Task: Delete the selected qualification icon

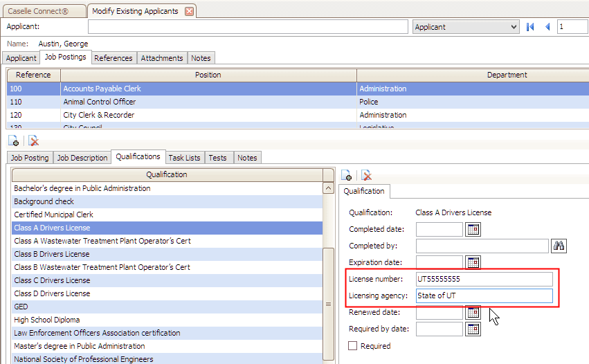Action: 366,176
